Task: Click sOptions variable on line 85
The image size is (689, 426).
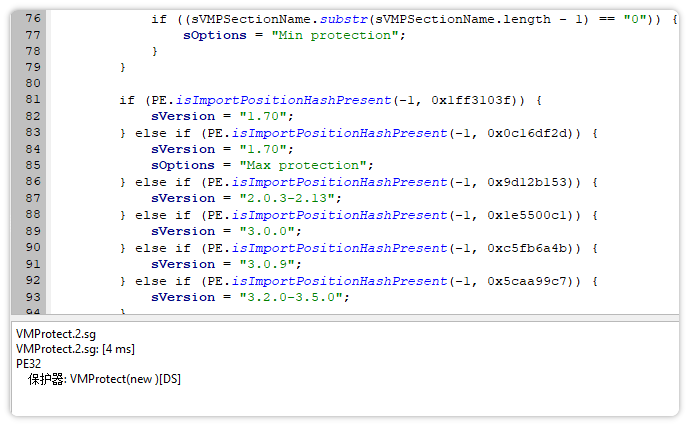Action: pos(183,165)
